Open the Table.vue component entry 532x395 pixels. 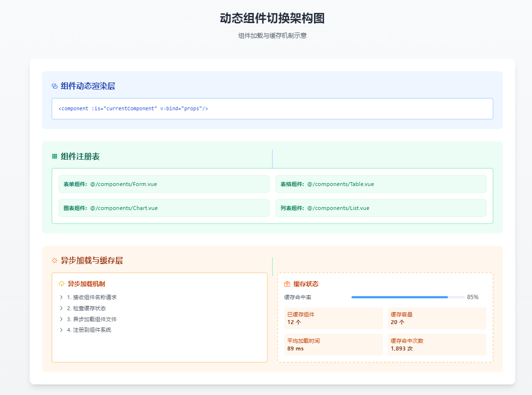[381, 184]
